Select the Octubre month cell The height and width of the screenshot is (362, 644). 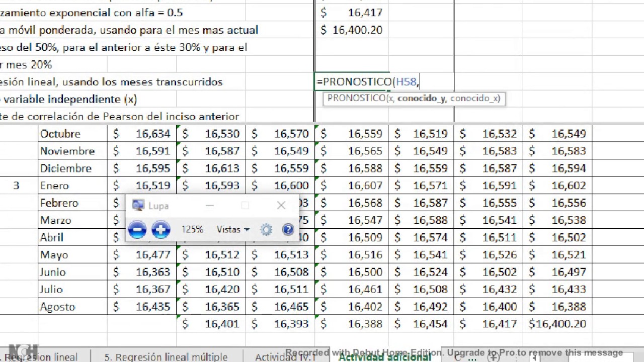72,134
